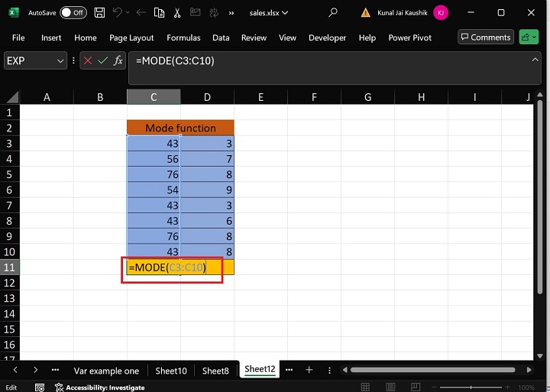This screenshot has height=392, width=550.
Task: Click in the formula bar text =MODE(C3:C10)
Action: click(x=175, y=61)
